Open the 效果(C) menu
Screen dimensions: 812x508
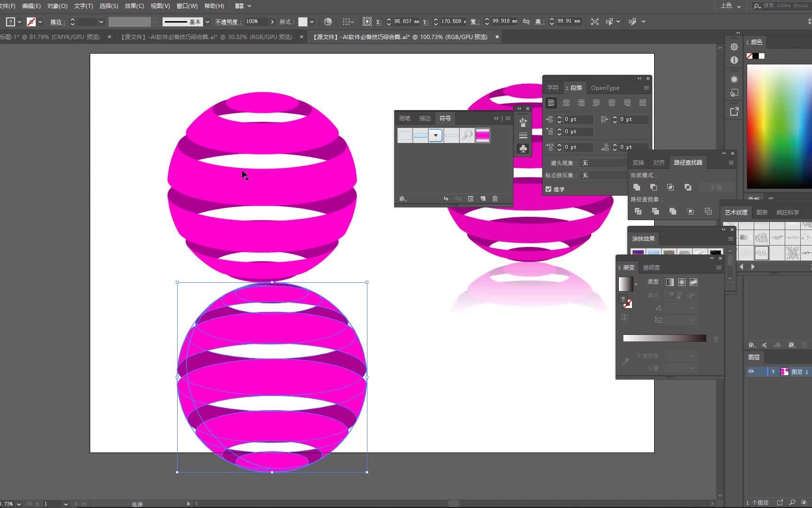(134, 6)
